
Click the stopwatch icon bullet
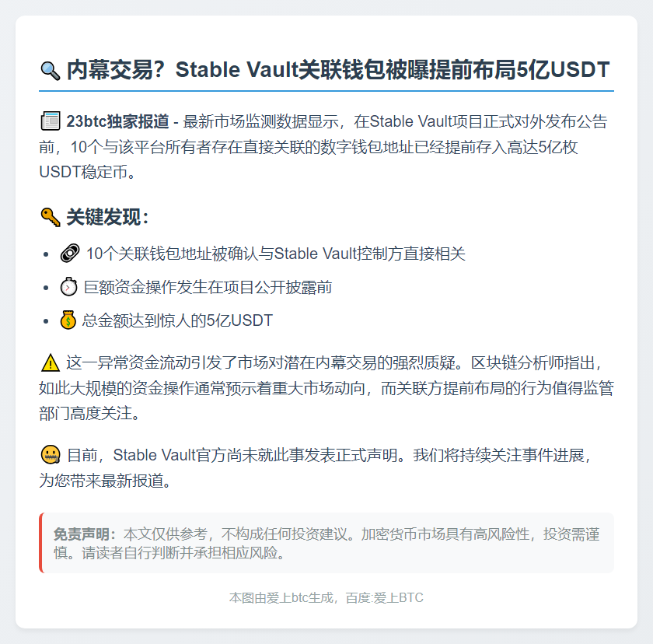pyautogui.click(x=68, y=287)
